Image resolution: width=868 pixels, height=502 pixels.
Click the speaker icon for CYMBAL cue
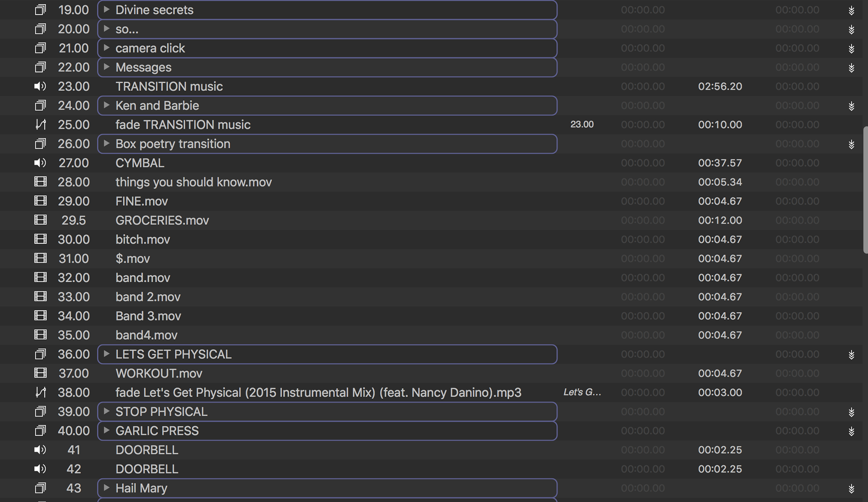point(40,163)
